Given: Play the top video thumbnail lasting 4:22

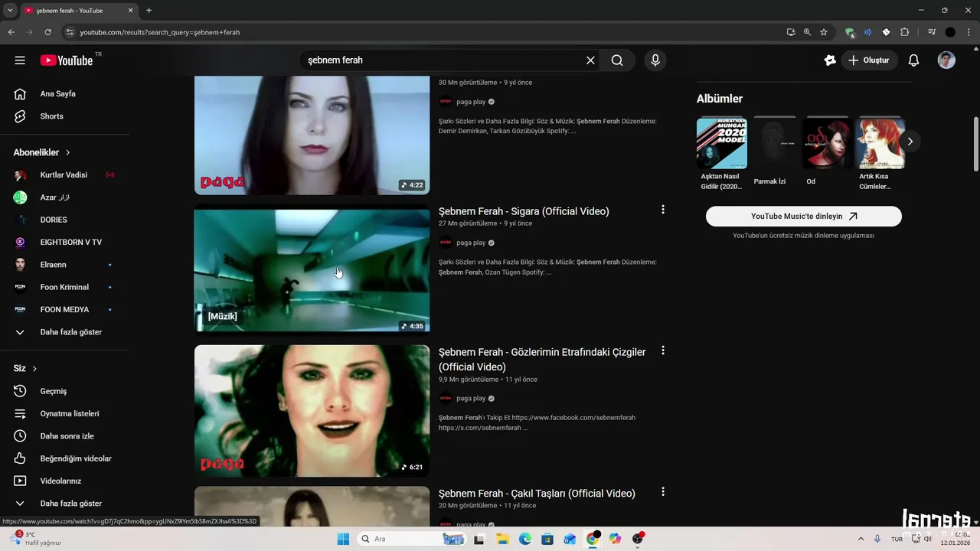Looking at the screenshot, I should [x=312, y=135].
